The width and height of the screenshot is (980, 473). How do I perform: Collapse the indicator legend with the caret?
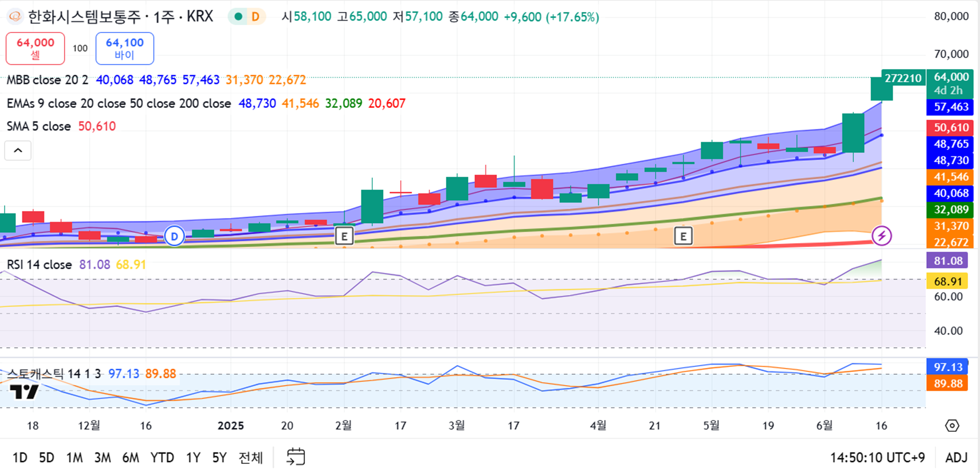[x=18, y=151]
